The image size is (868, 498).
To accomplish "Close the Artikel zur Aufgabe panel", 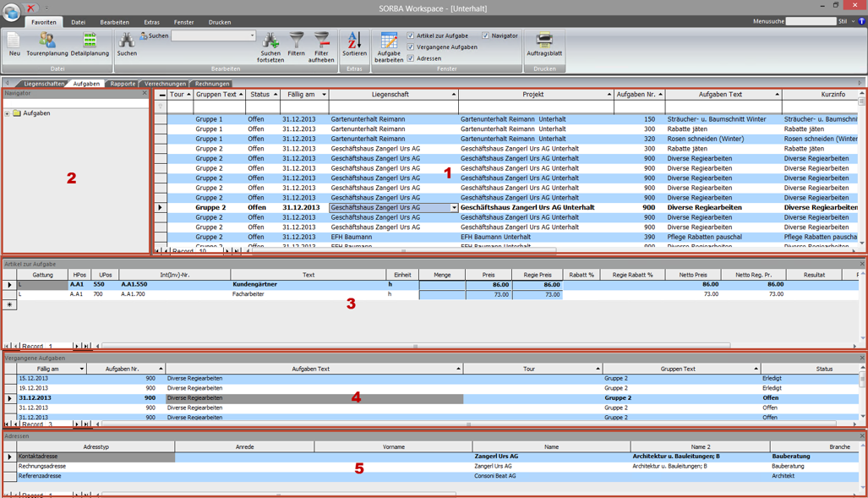I will [862, 265].
